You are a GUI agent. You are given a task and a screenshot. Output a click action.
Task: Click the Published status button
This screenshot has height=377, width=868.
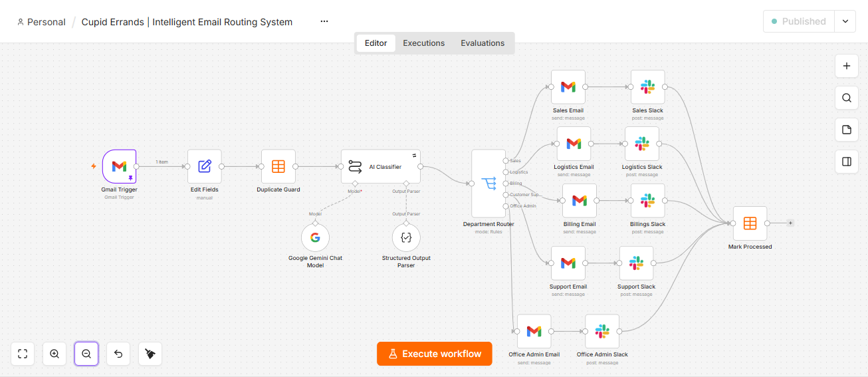click(x=798, y=21)
